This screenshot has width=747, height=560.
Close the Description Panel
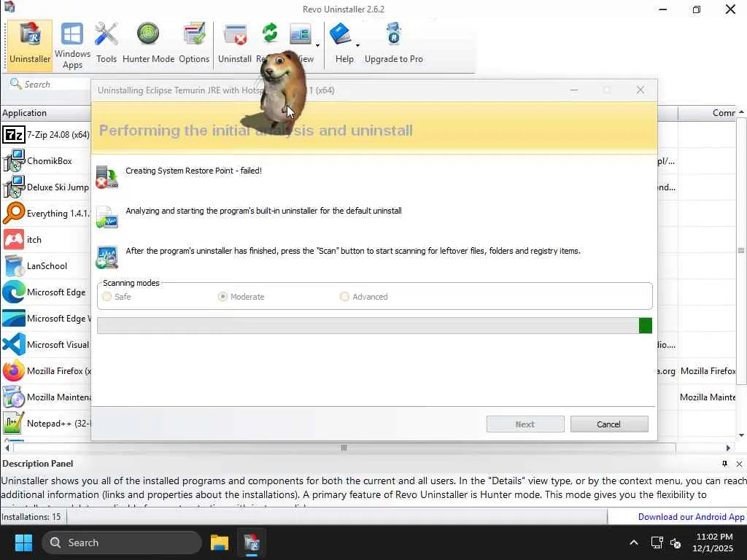coord(740,464)
